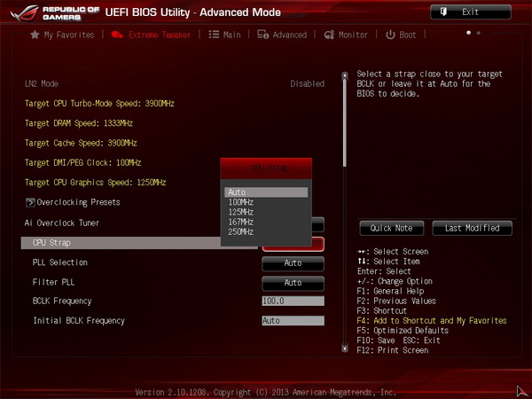Open the Ai Overclock Tuner dropdown
The height and width of the screenshot is (399, 532).
[318, 224]
